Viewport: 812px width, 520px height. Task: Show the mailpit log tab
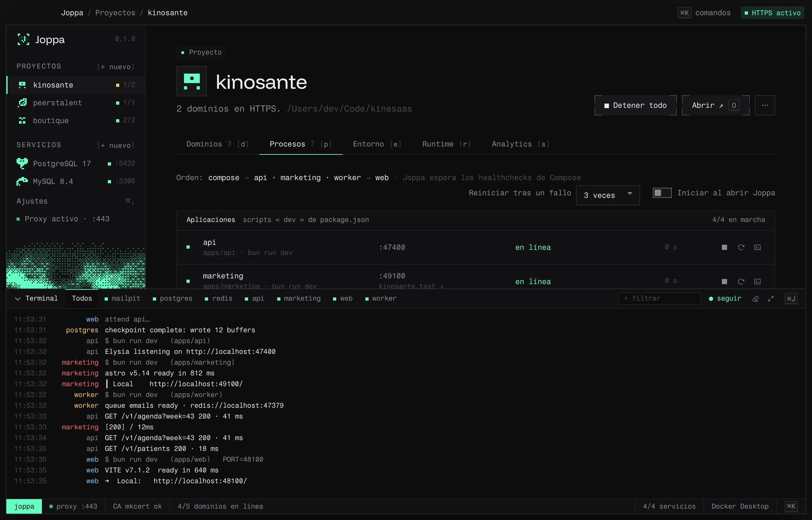tap(122, 298)
